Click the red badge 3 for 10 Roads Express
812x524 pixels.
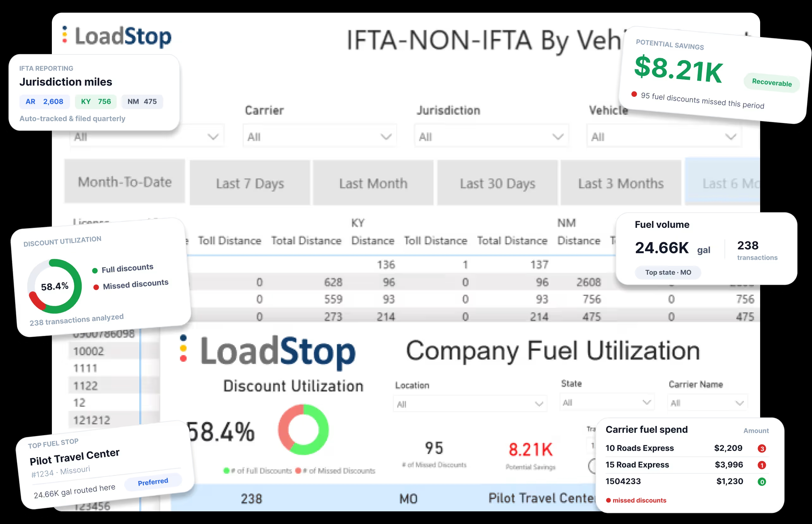coord(762,448)
